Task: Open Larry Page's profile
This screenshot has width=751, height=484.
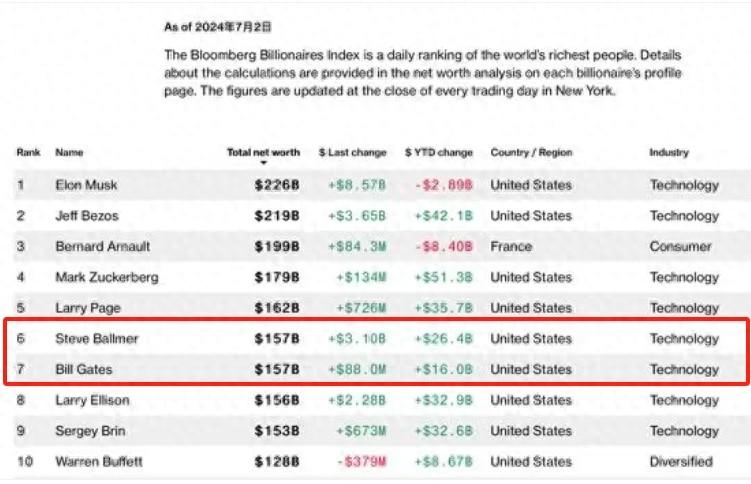Action: pyautogui.click(x=88, y=308)
